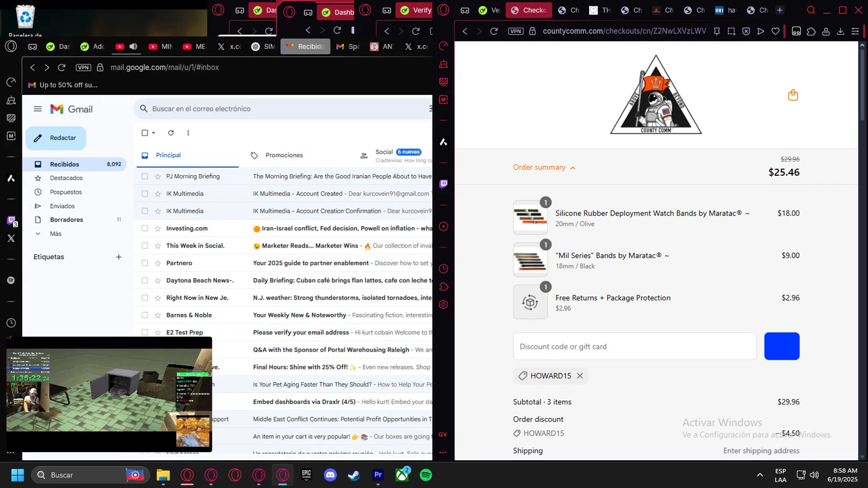
Task: Open downloads in the Opera checkout window
Action: coord(840,31)
